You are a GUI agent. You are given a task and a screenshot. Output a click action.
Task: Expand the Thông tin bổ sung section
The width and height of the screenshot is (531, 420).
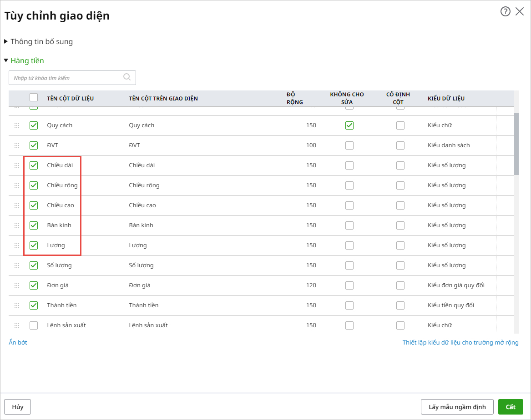tap(6, 42)
